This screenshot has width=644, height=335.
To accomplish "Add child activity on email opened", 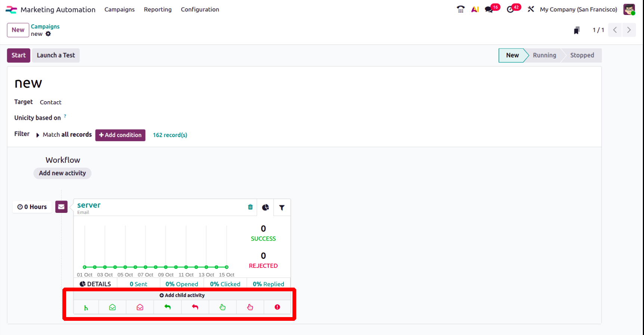I will click(112, 307).
